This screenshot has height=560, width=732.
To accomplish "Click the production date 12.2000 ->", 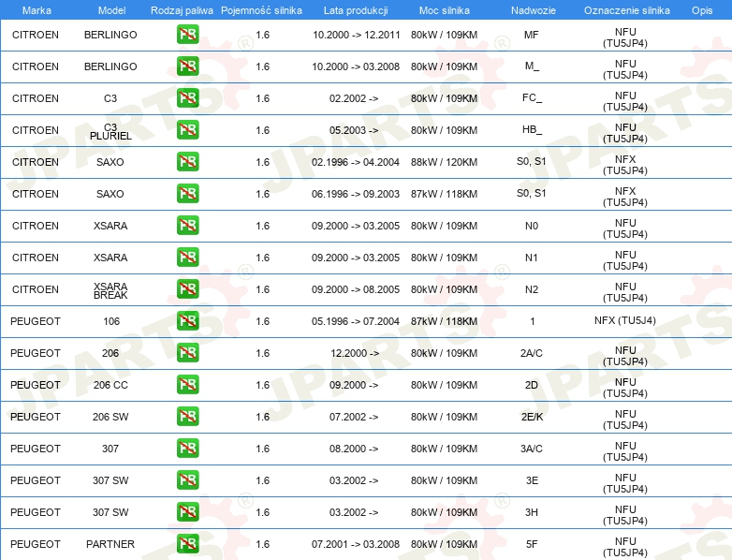I will click(x=355, y=353).
